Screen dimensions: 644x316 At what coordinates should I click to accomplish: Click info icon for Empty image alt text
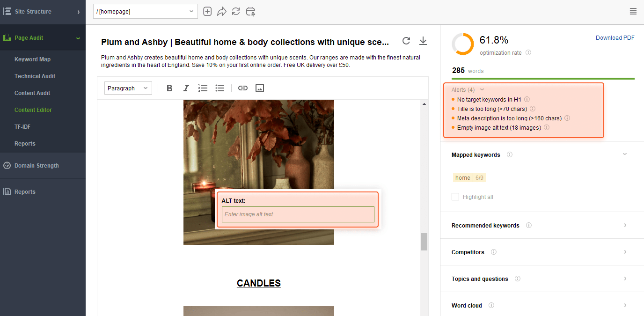tap(547, 127)
